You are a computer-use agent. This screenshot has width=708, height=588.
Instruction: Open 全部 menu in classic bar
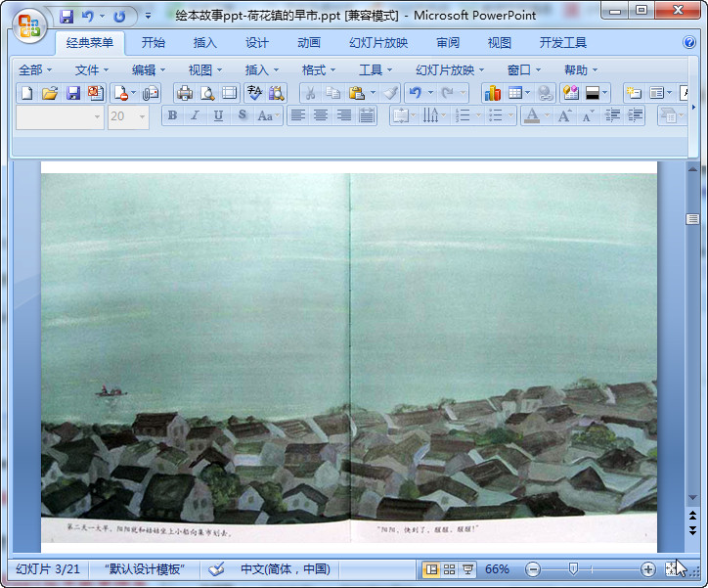coord(35,70)
